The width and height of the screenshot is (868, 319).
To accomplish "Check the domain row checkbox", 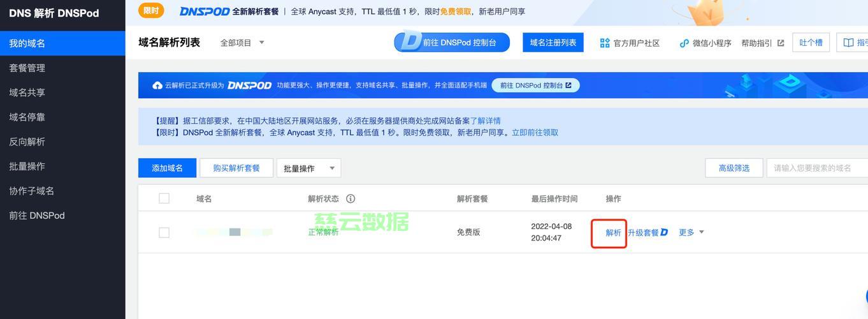I will click(164, 232).
